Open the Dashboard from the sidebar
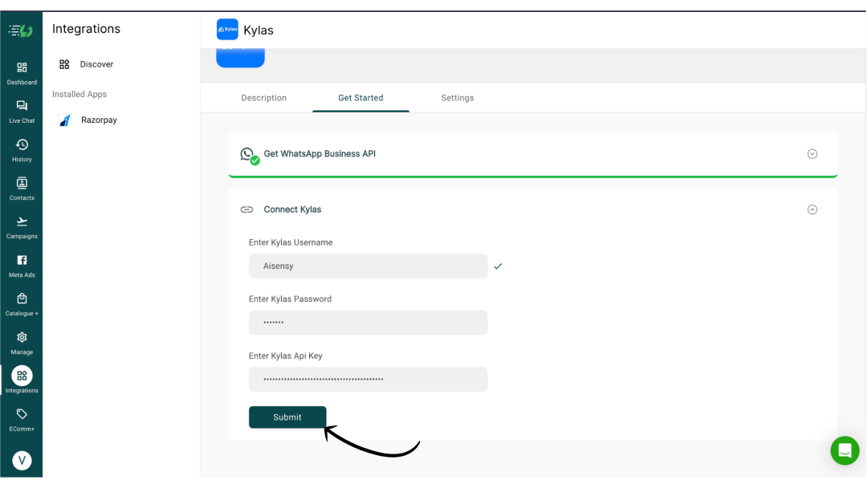Image resolution: width=868 pixels, height=488 pixels. 22,74
